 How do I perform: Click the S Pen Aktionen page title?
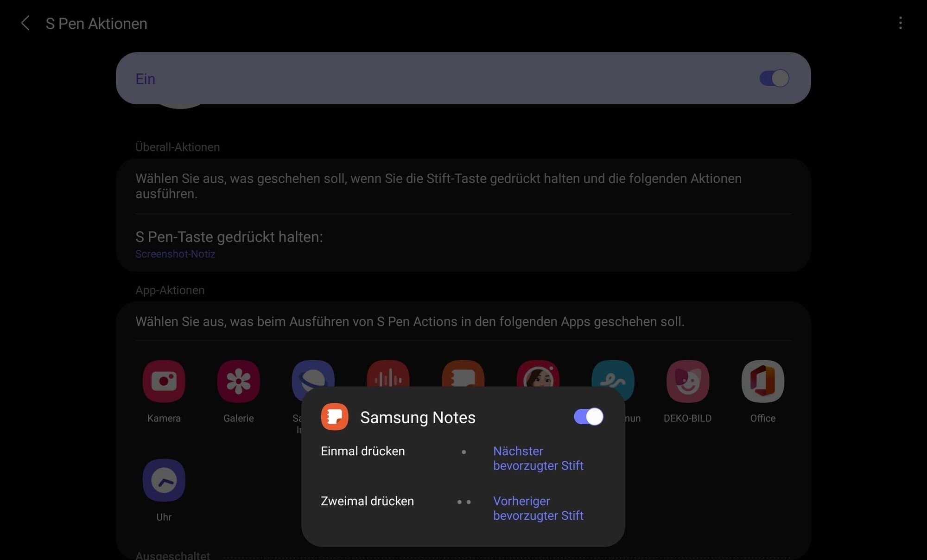click(96, 24)
